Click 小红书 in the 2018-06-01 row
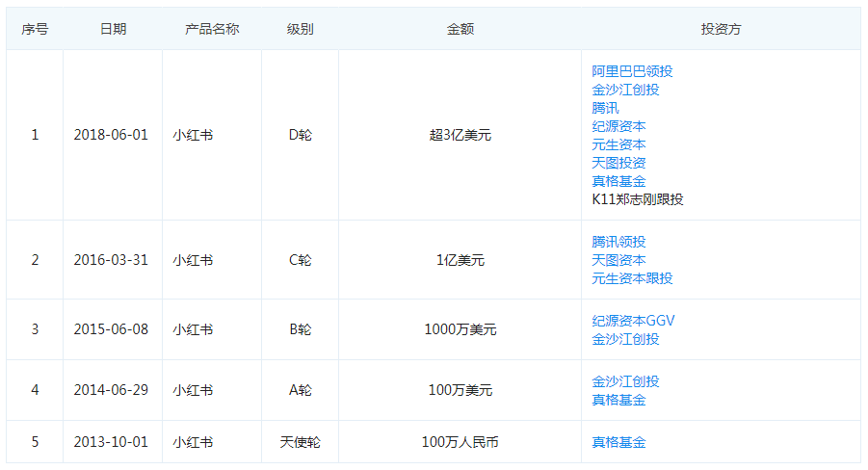Viewport: 868px width, 470px height. pyautogui.click(x=193, y=135)
